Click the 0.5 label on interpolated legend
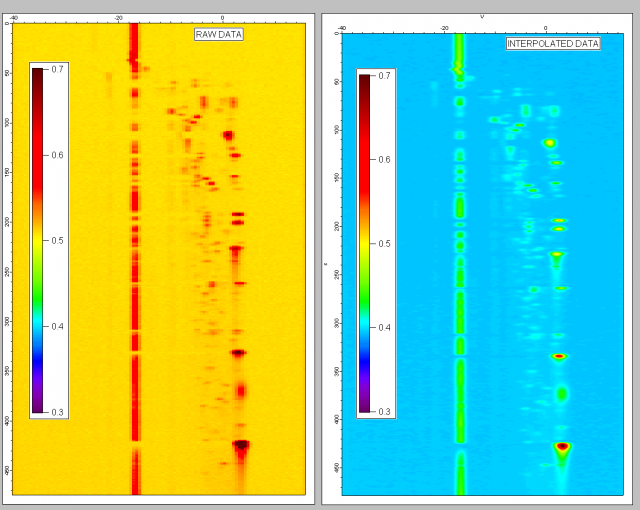 click(386, 243)
